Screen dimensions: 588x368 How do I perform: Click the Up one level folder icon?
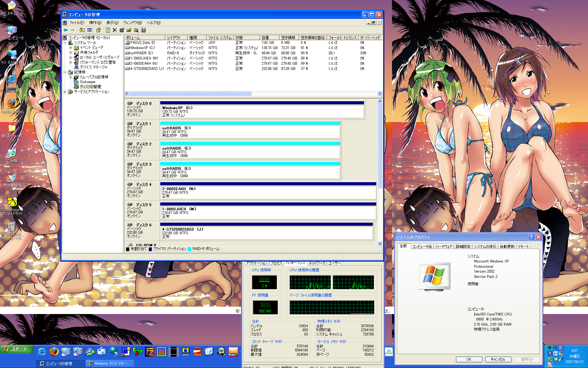[x=82, y=30]
